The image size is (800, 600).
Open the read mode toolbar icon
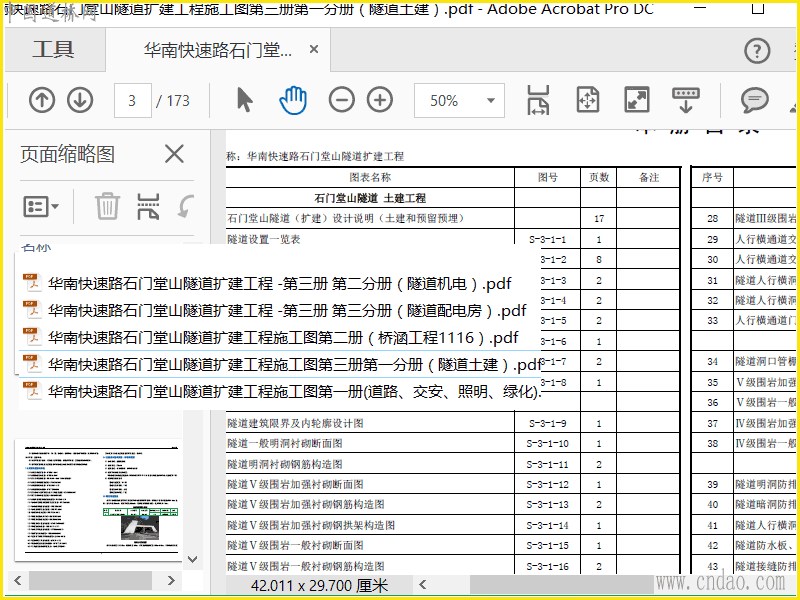(686, 100)
